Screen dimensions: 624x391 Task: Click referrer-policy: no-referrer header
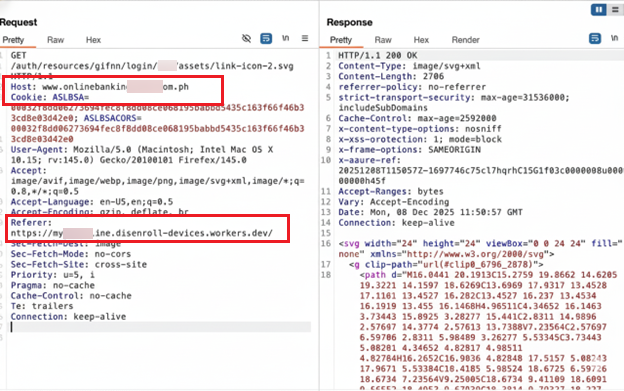pos(412,87)
